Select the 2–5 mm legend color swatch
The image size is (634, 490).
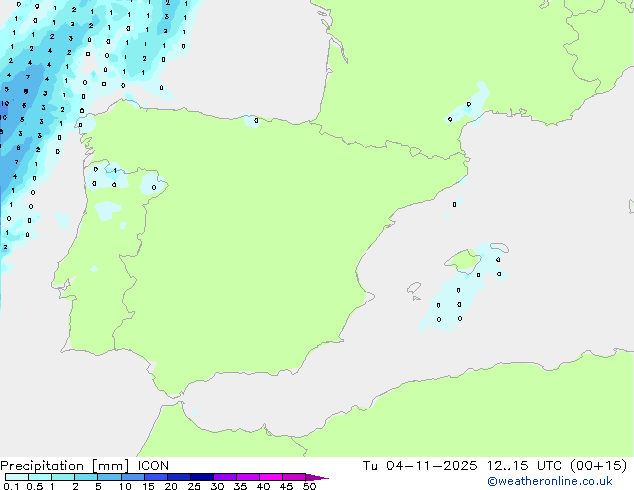(86, 477)
